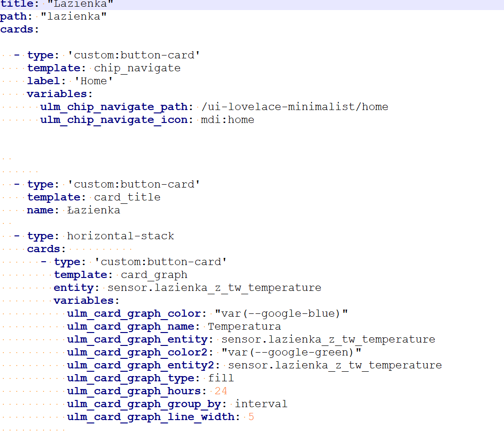Click the "template" key before card_graph
This screenshot has width=504, height=433.
point(80,275)
